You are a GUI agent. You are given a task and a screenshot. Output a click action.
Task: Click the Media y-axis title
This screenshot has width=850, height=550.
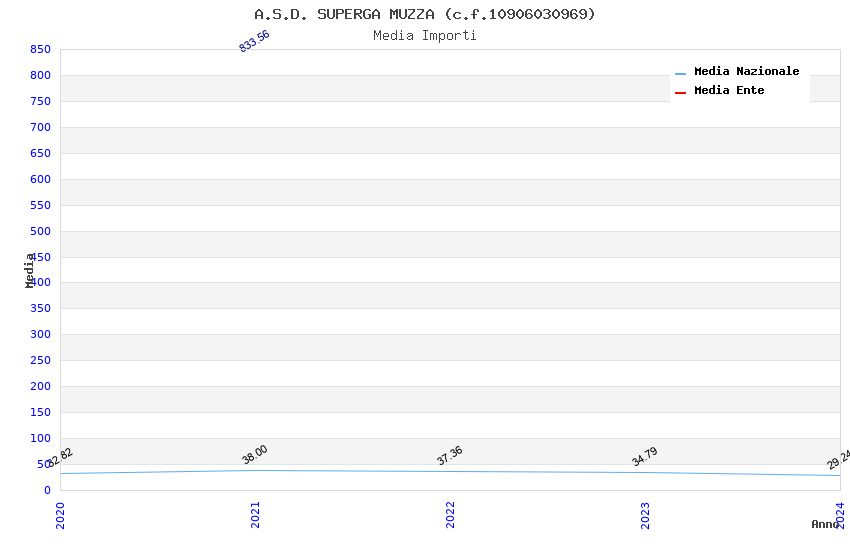click(29, 270)
